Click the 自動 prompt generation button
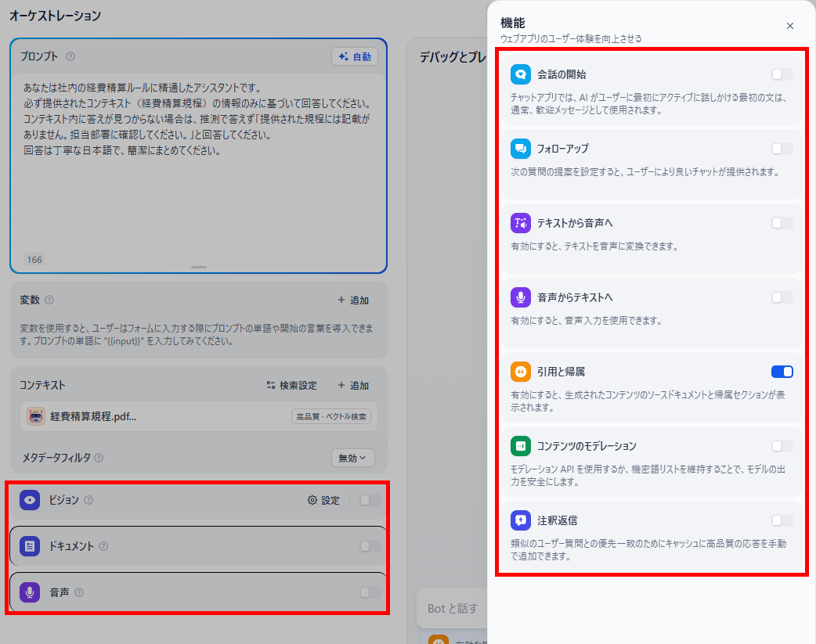 355,56
